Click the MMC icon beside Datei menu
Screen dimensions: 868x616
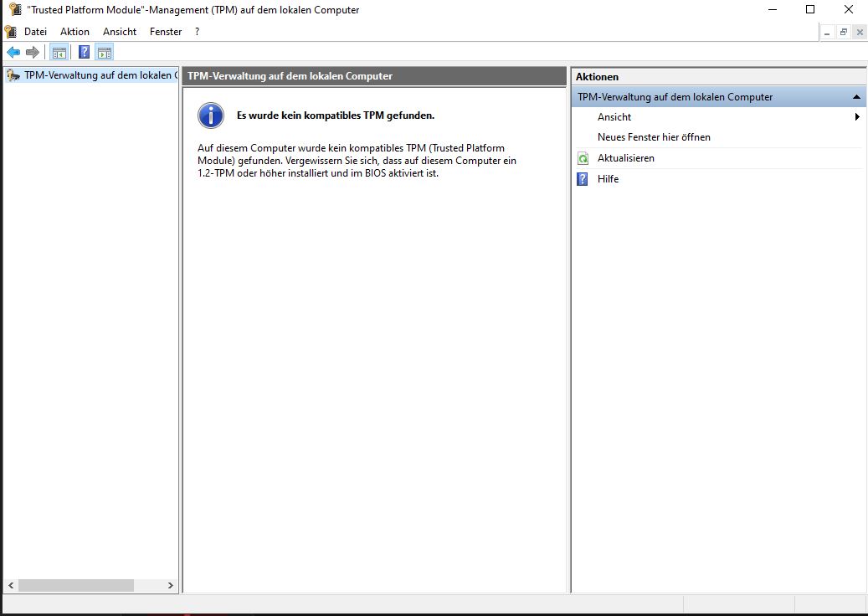pos(11,32)
